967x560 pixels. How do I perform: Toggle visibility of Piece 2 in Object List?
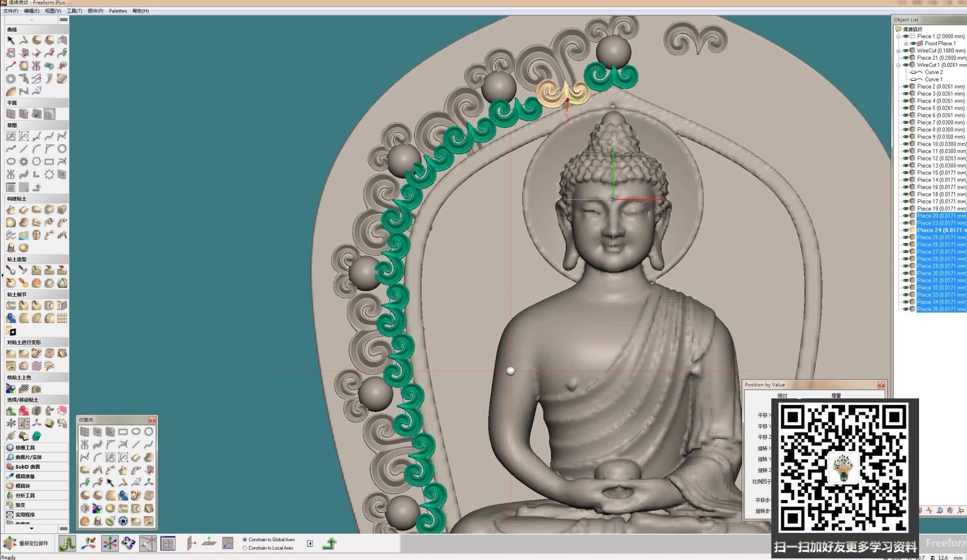905,87
